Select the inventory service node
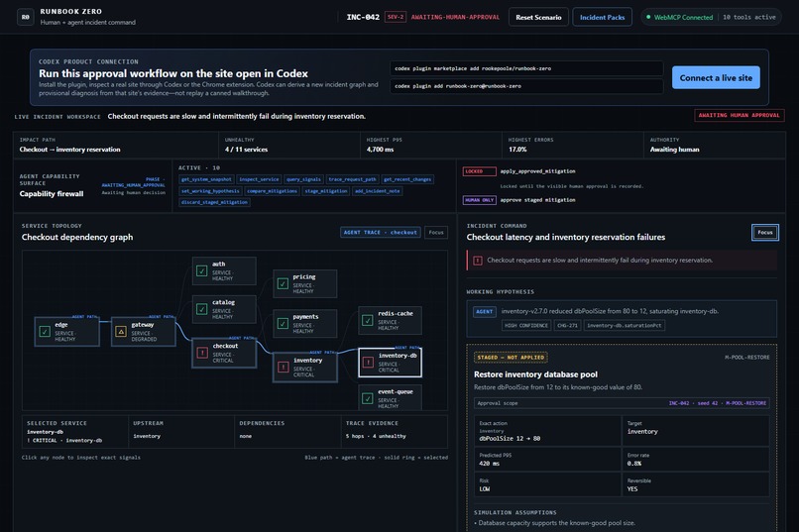 (304, 367)
